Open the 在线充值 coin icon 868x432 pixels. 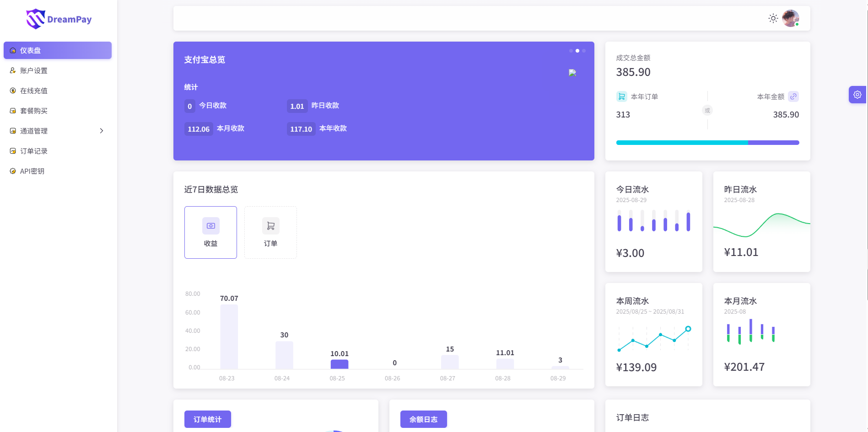[12, 91]
